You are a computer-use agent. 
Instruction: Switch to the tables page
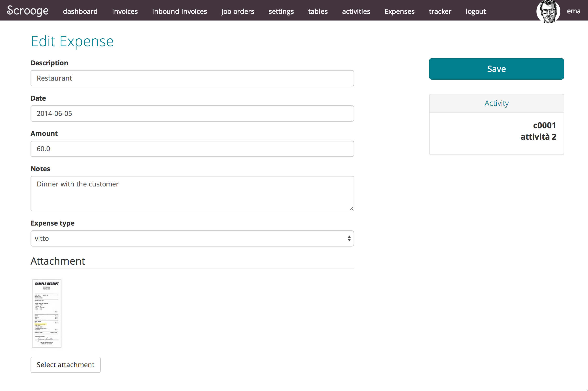tap(318, 11)
